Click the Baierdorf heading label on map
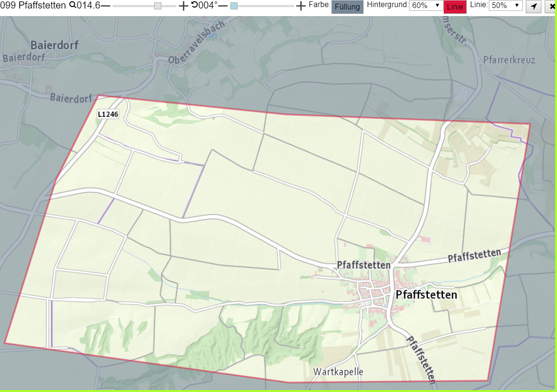This screenshot has height=392, width=557. coord(54,45)
